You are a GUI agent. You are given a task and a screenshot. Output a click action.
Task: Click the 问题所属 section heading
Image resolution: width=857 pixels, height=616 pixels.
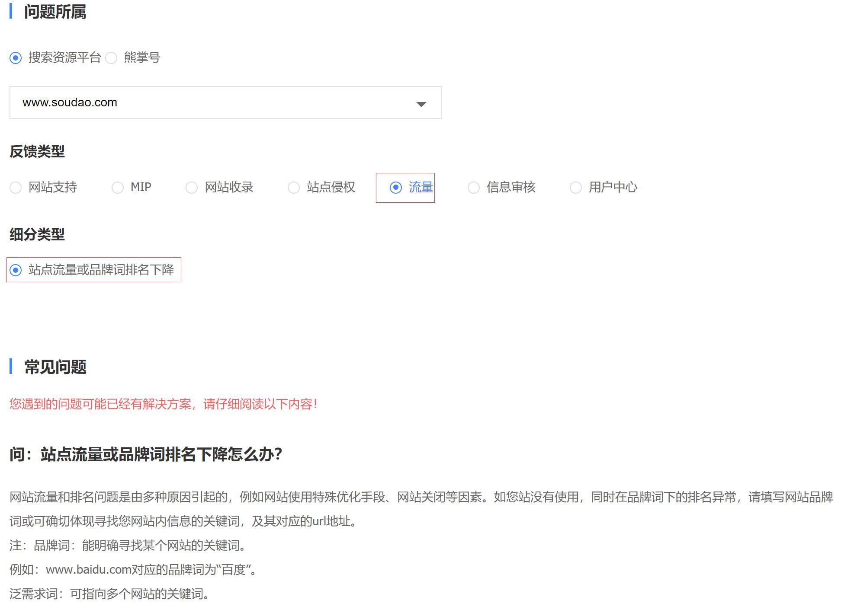[x=55, y=12]
